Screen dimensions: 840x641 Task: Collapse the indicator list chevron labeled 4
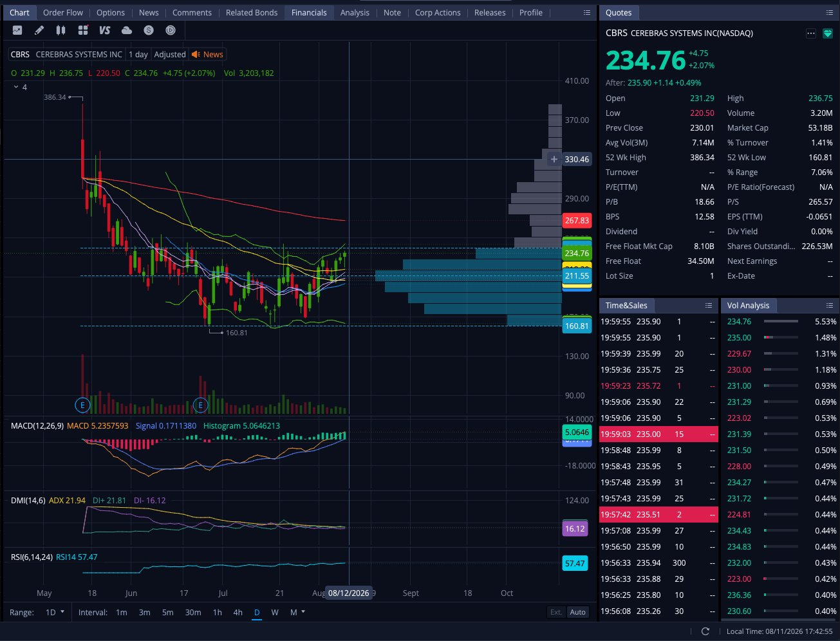point(16,87)
